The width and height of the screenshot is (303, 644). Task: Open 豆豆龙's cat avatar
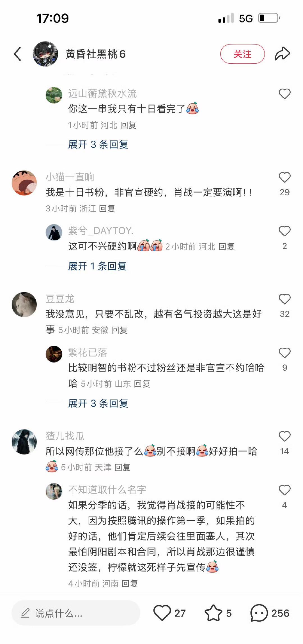pos(24,305)
